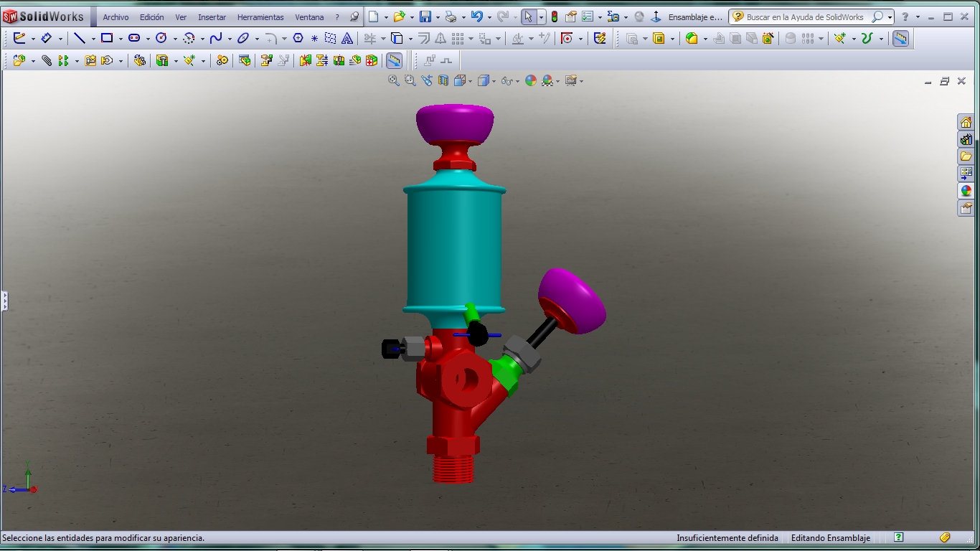Create a New document
The height and width of the screenshot is (551, 980).
click(x=374, y=17)
